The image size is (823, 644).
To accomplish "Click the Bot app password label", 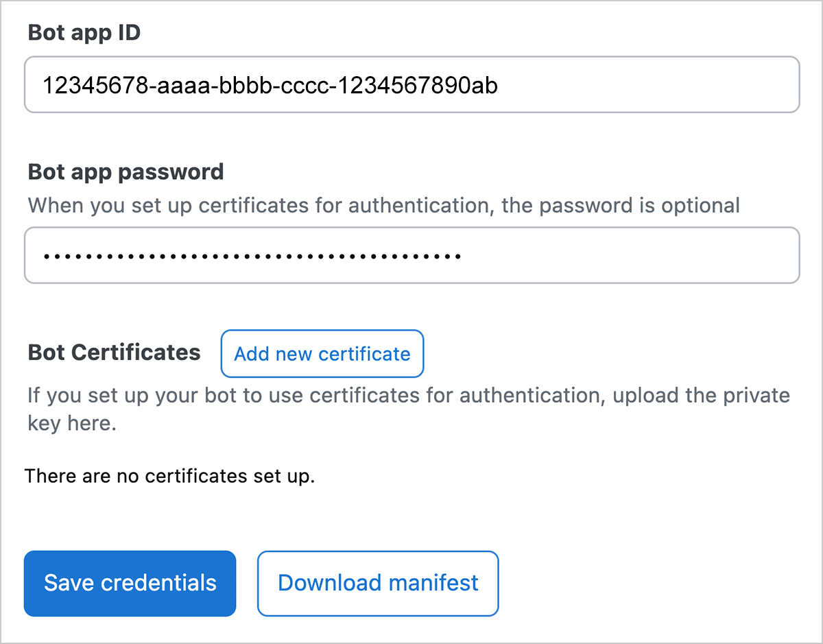I will 126,171.
